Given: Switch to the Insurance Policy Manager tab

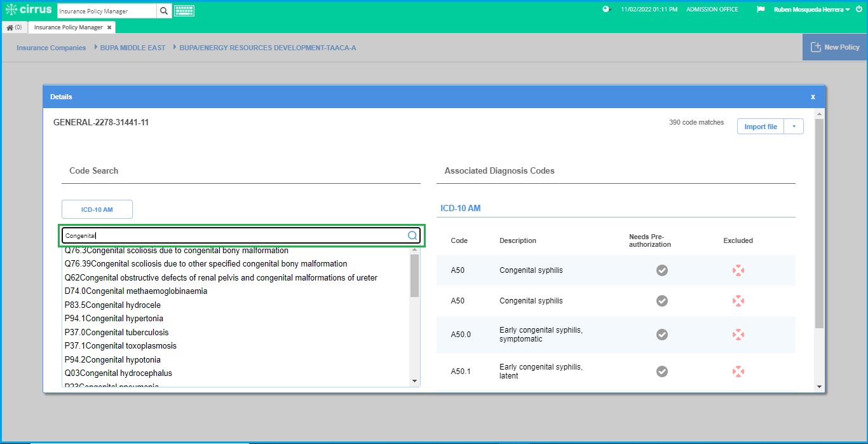Looking at the screenshot, I should coord(67,27).
